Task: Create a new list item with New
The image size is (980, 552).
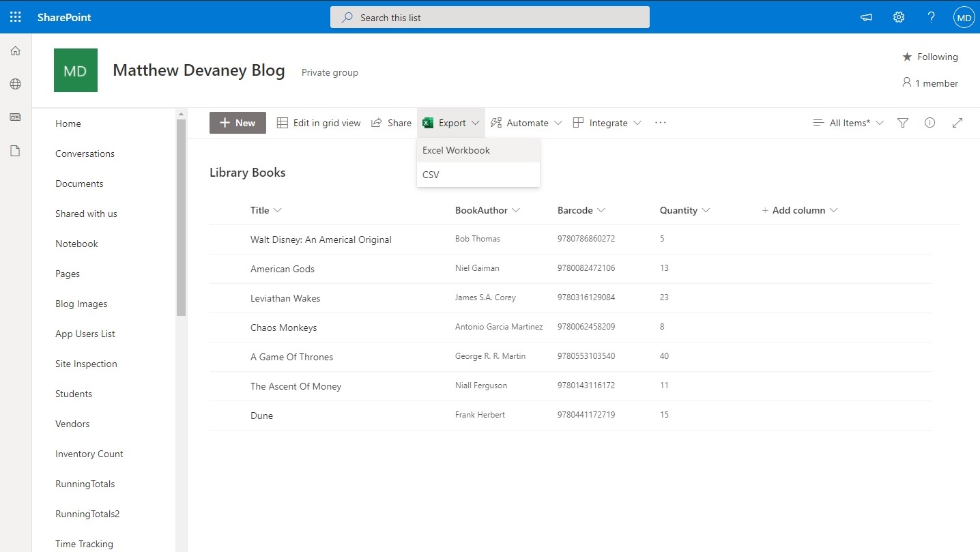Action: [x=237, y=123]
